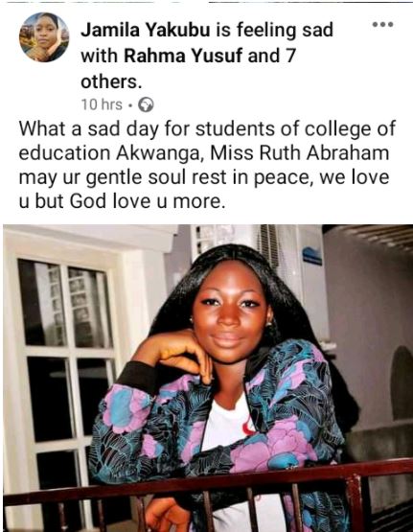Tap the window area in the photo
The width and height of the screenshot is (413, 532).
66,373
